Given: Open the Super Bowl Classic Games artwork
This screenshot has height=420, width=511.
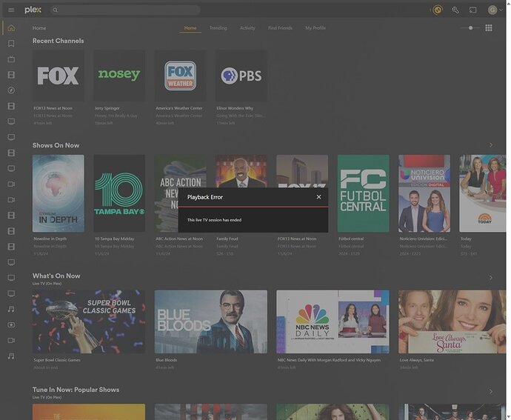Looking at the screenshot, I should coord(89,321).
